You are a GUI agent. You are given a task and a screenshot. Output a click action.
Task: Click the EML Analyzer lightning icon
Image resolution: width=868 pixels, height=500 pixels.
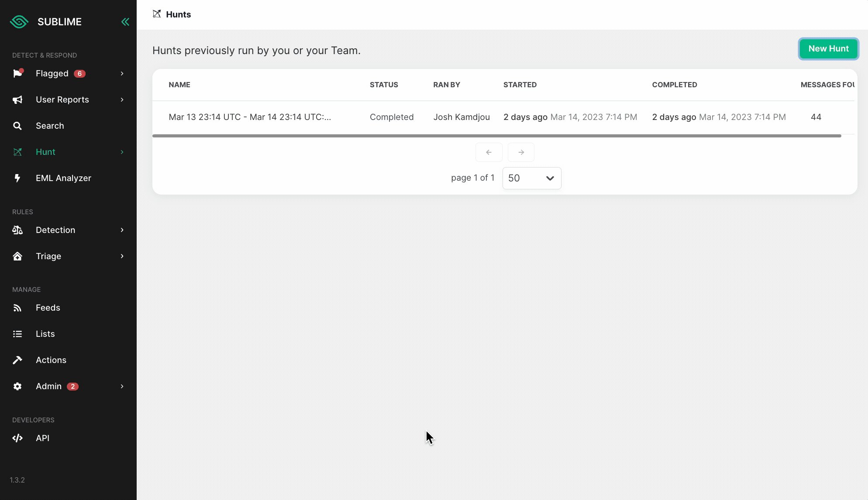(17, 178)
